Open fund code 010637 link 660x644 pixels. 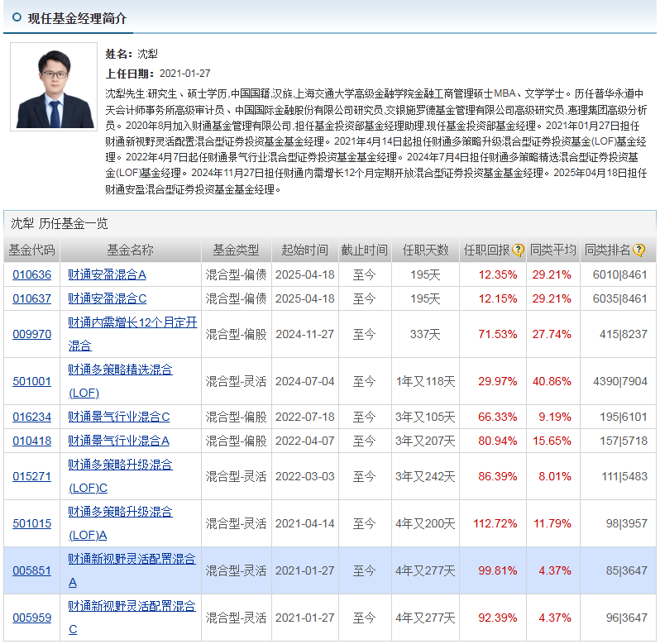32,298
